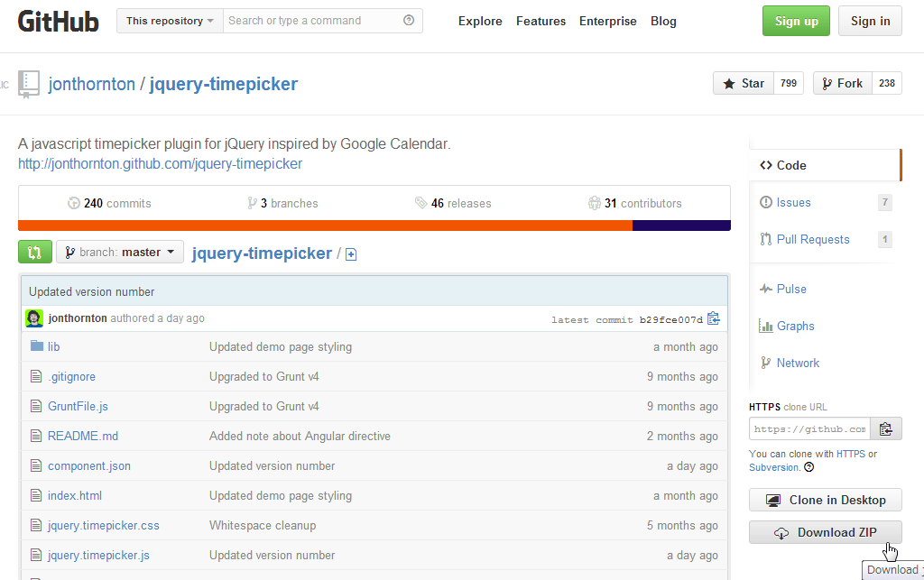Image resolution: width=924 pixels, height=580 pixels.
Task: Click the component.json file icon
Action: pyautogui.click(x=36, y=465)
